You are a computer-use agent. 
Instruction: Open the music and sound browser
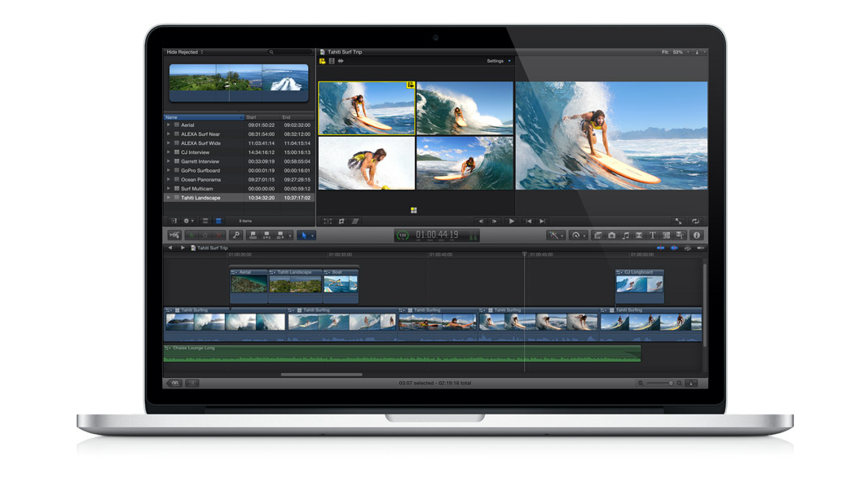click(626, 235)
